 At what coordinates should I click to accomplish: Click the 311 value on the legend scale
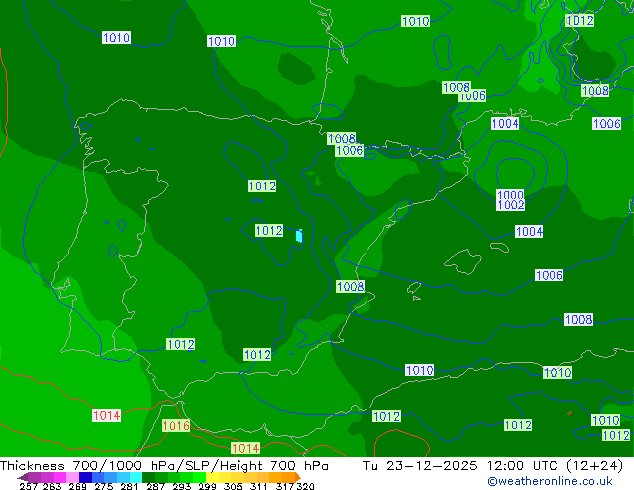[259, 486]
